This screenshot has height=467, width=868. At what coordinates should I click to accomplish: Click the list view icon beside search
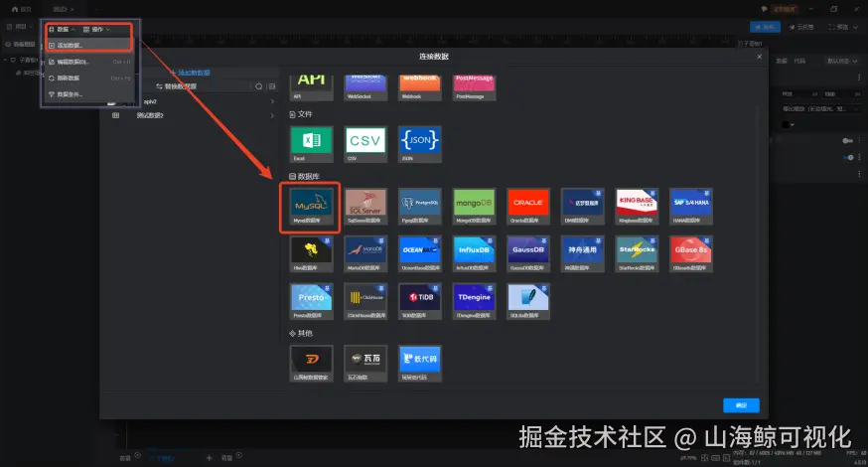coord(272,86)
